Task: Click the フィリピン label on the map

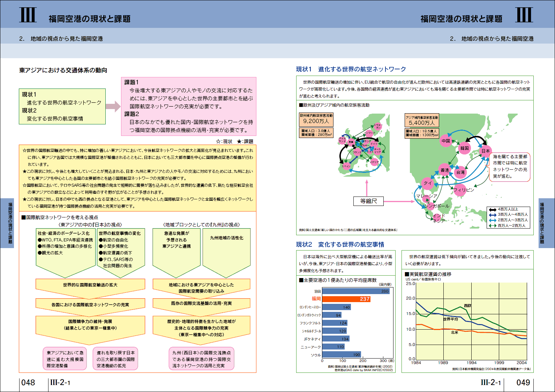Action: pos(464,190)
